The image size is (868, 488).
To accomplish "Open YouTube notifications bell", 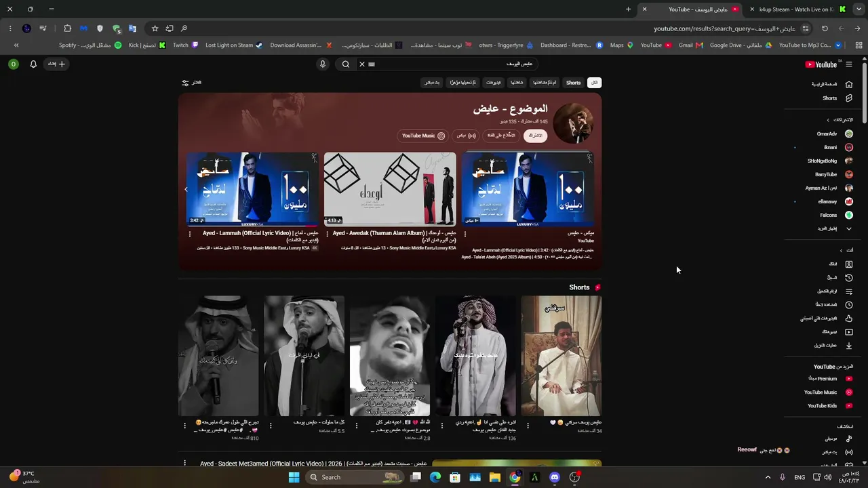I will coord(33,64).
